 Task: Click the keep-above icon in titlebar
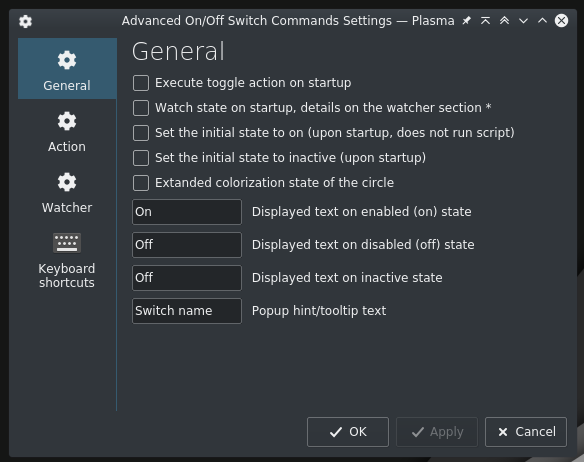point(485,20)
